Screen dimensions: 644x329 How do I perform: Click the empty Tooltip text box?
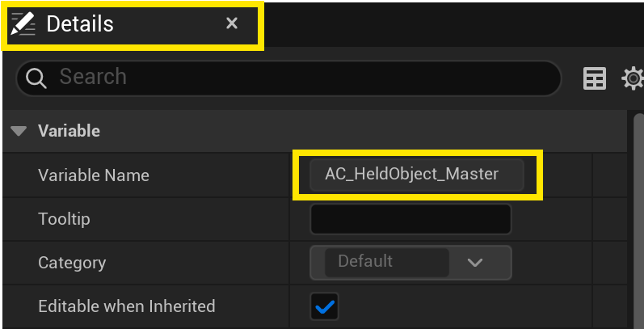(410, 219)
